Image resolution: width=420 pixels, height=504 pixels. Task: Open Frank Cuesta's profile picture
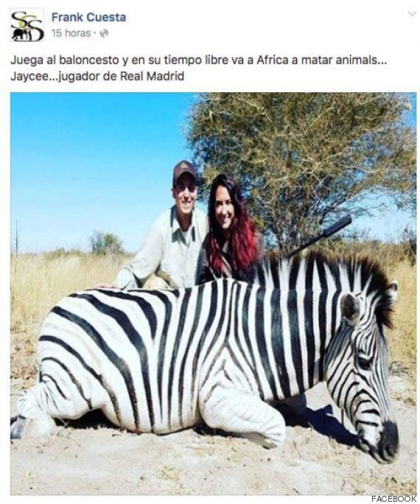click(27, 25)
